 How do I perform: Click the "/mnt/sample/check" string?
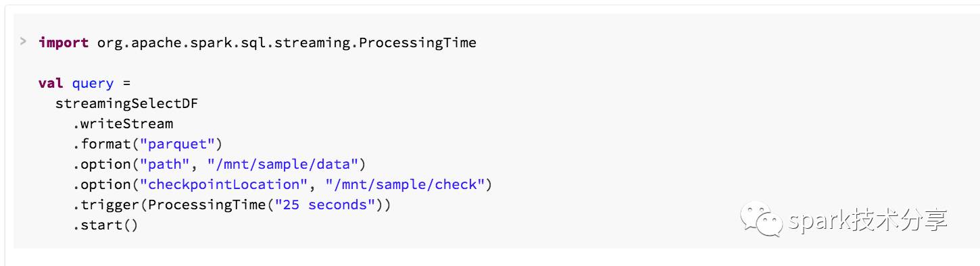pos(405,185)
